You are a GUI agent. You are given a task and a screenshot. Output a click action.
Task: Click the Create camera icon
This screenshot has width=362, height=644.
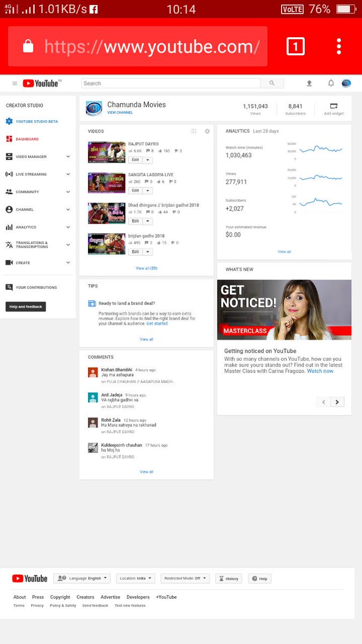coord(9,262)
